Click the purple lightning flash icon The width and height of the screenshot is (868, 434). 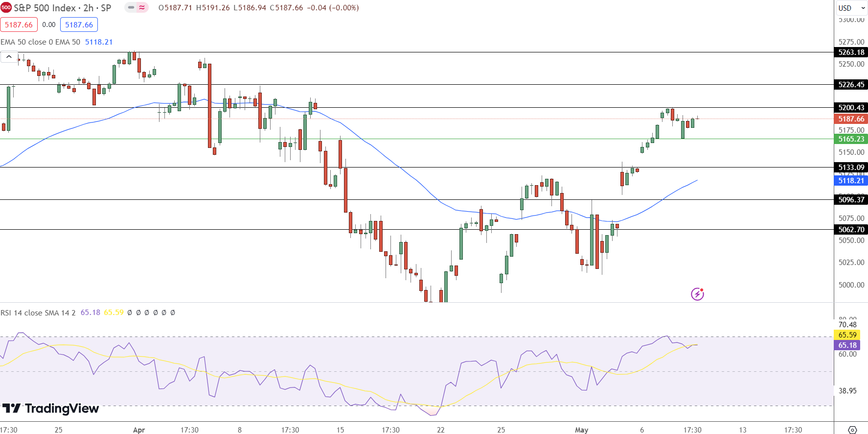coord(697,294)
